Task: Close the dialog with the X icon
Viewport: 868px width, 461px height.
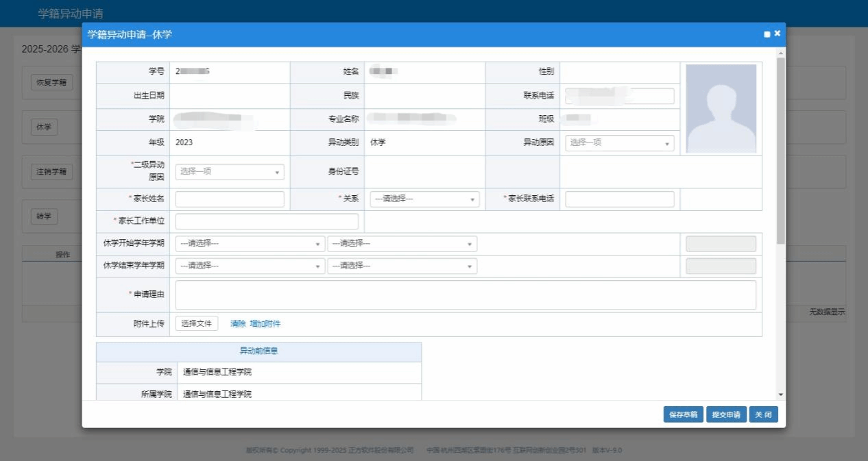Action: tap(777, 33)
